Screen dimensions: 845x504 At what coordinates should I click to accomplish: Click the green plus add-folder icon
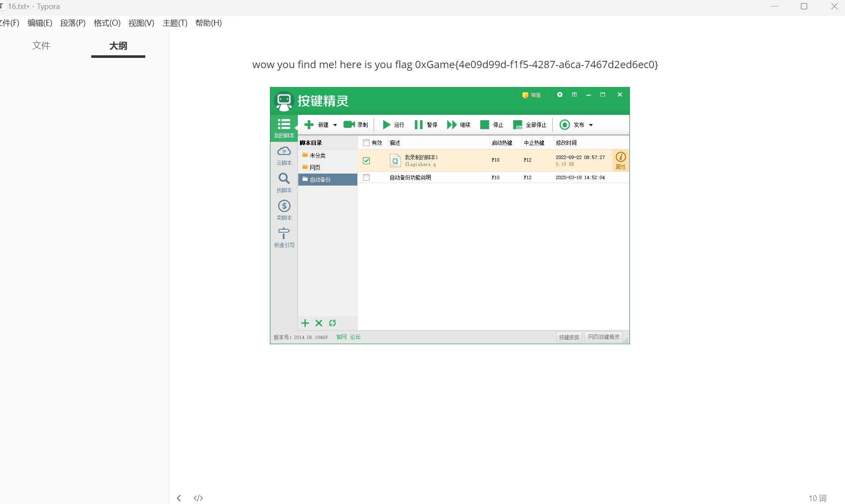(x=305, y=323)
